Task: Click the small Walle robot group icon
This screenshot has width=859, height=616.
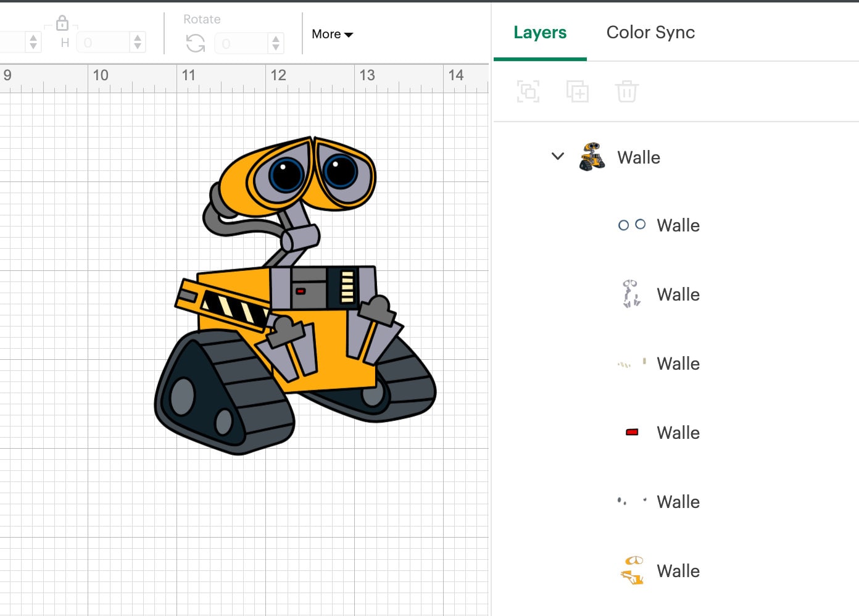Action: pyautogui.click(x=591, y=156)
